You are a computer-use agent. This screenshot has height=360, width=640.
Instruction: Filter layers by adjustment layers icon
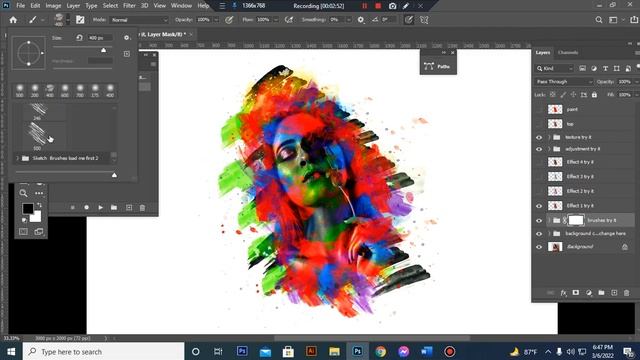(594, 69)
